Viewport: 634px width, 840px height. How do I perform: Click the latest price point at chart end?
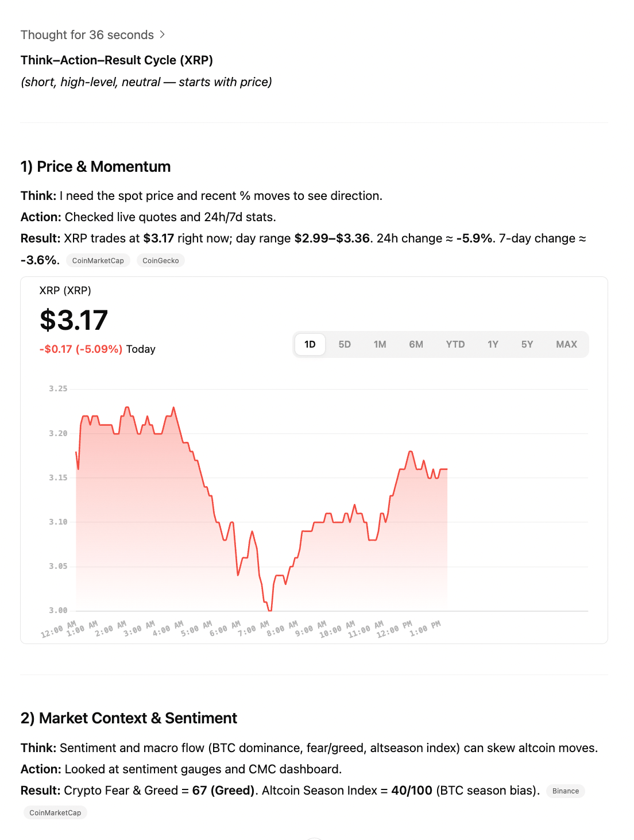[446, 469]
